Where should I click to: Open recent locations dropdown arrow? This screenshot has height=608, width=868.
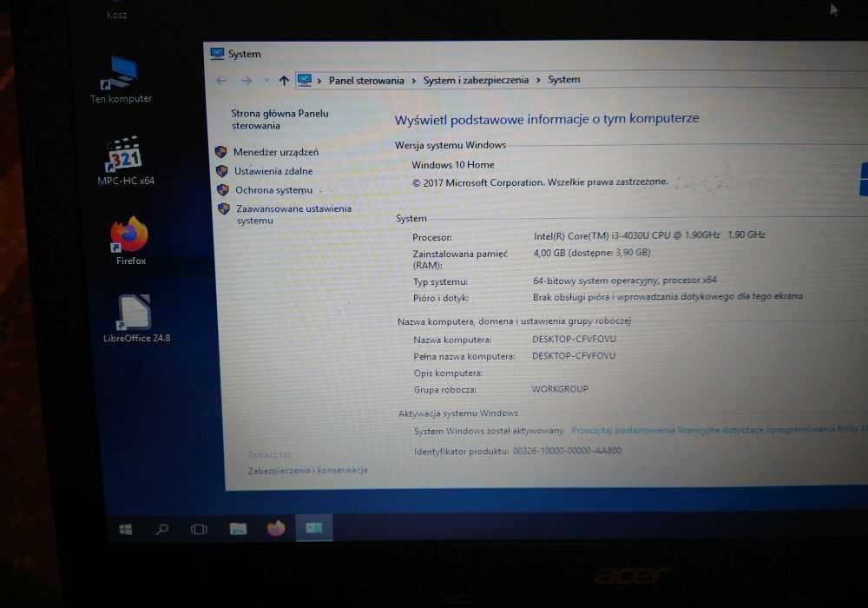tap(266, 81)
